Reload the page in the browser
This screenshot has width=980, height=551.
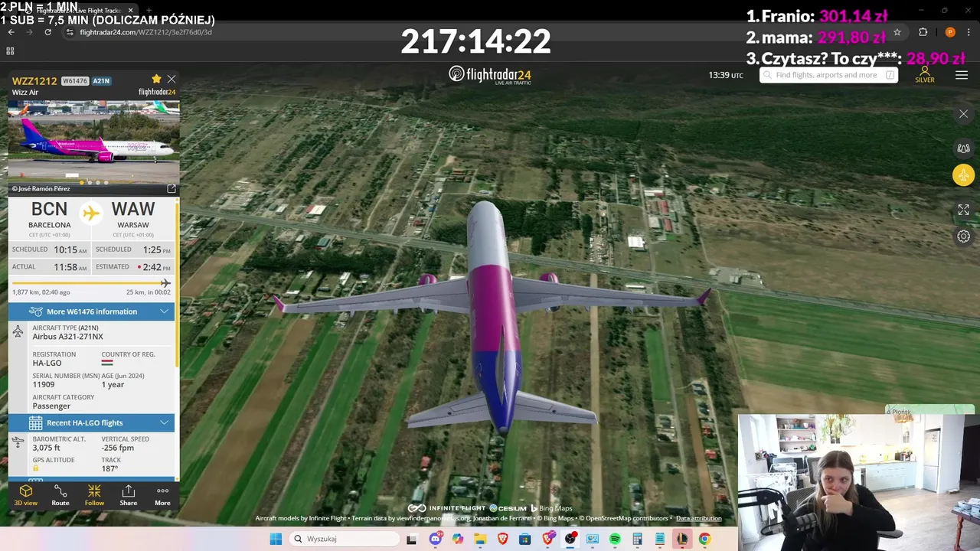point(47,32)
